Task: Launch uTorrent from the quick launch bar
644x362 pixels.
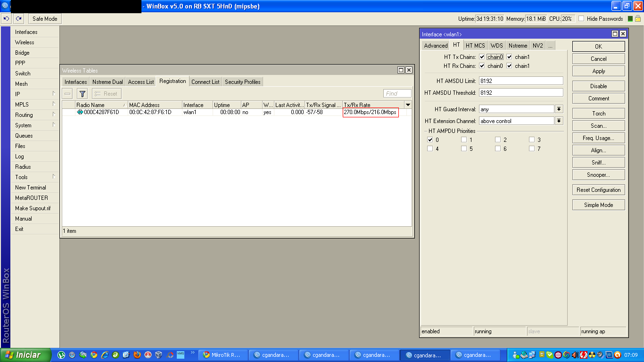Action: [x=61, y=355]
